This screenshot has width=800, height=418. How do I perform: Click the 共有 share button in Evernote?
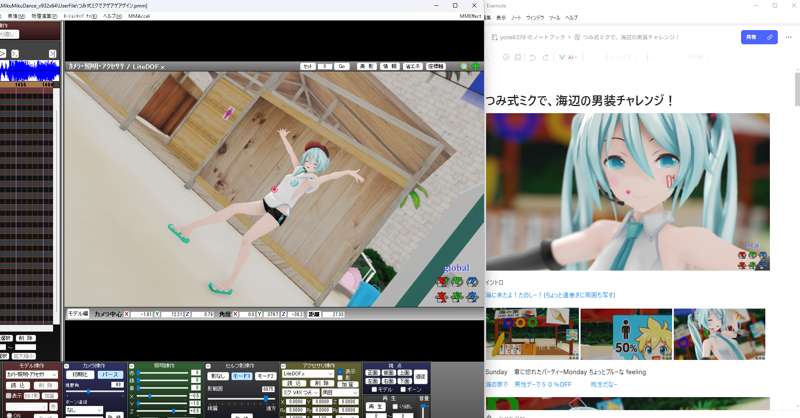759,37
